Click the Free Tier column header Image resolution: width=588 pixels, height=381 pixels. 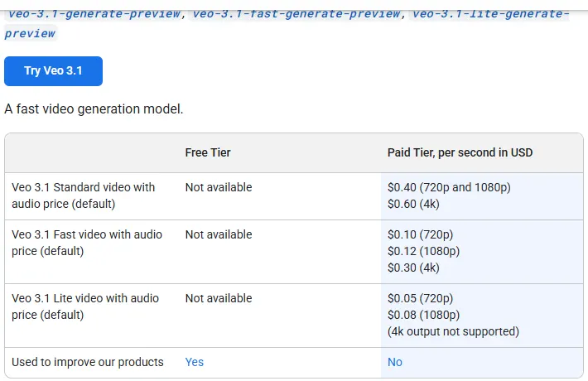pyautogui.click(x=208, y=152)
